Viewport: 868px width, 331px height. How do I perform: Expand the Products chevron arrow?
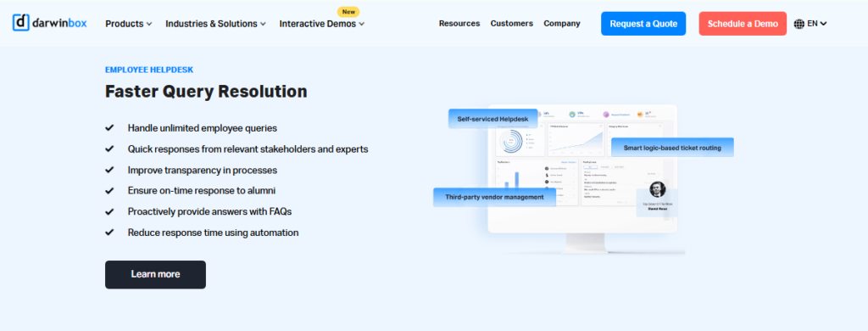click(x=149, y=25)
